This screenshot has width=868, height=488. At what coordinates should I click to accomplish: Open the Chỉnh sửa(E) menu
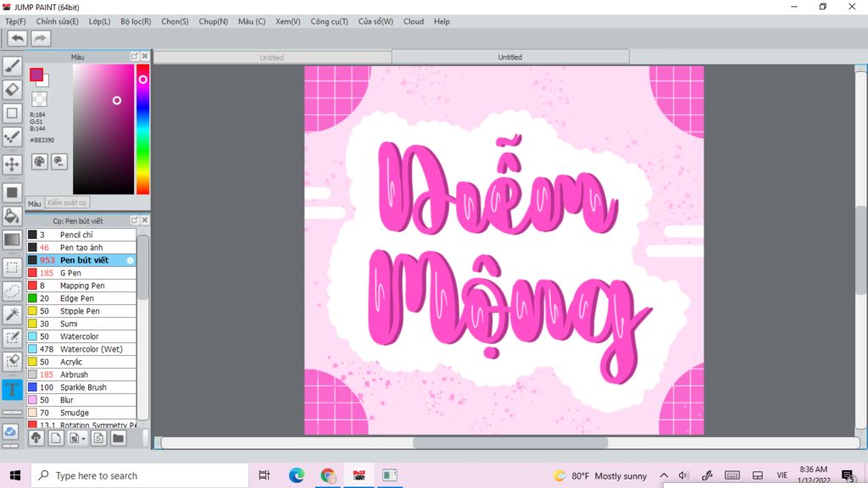tap(58, 21)
